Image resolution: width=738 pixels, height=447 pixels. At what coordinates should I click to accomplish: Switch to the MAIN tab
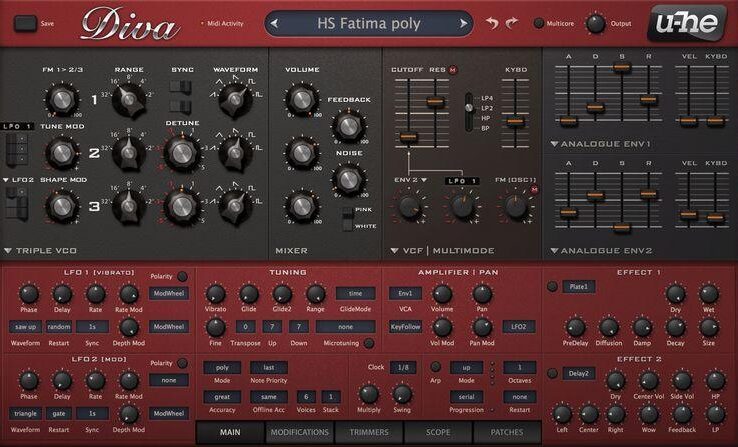tap(230, 432)
